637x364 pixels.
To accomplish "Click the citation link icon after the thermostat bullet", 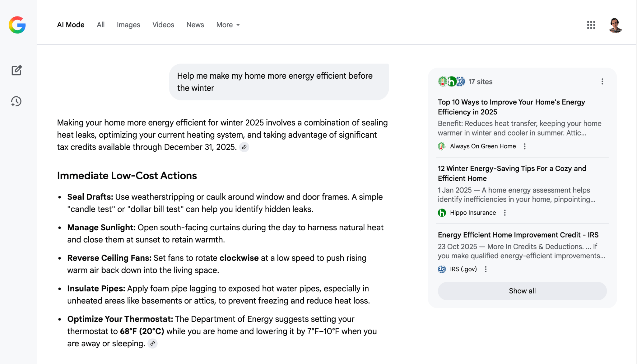I will pos(152,343).
